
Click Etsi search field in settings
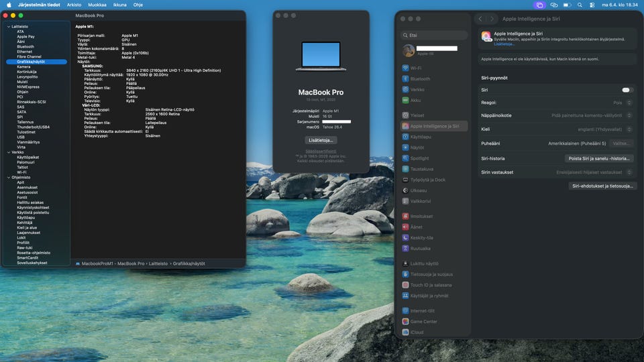(x=434, y=36)
